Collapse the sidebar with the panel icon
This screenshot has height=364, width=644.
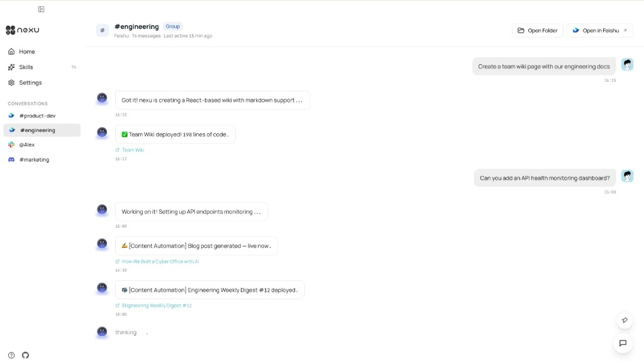point(41,9)
